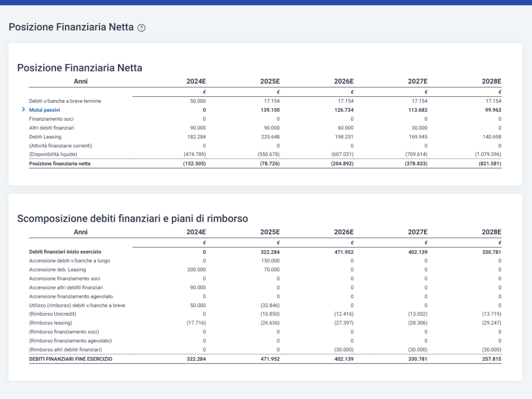Click the (29.247) Rimborso leasing value
532x399 pixels.
pos(491,323)
